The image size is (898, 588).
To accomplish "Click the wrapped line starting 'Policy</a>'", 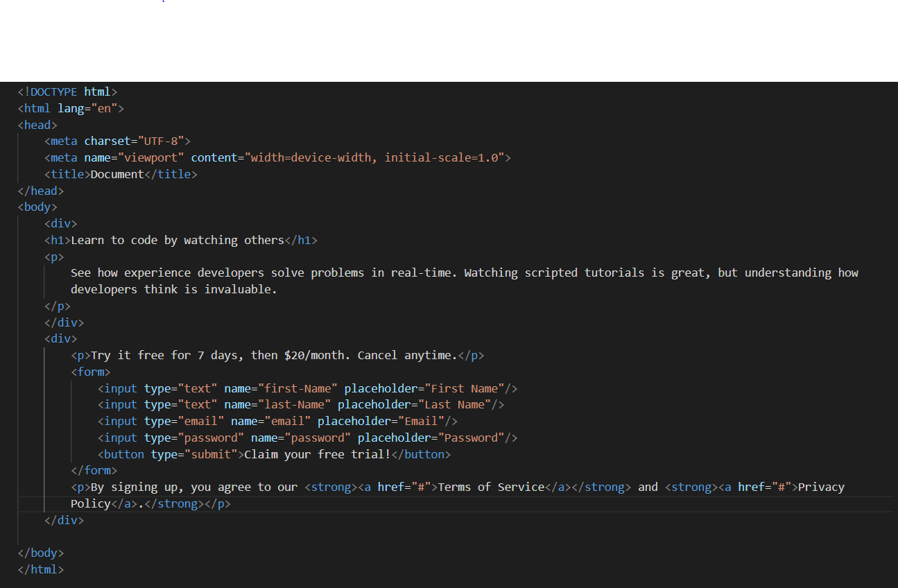I will [x=150, y=504].
